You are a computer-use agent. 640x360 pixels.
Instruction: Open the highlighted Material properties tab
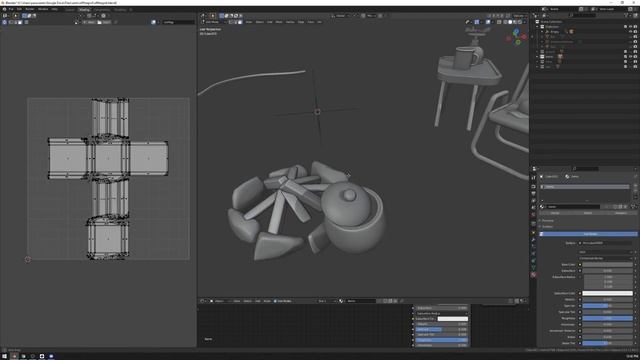(533, 275)
